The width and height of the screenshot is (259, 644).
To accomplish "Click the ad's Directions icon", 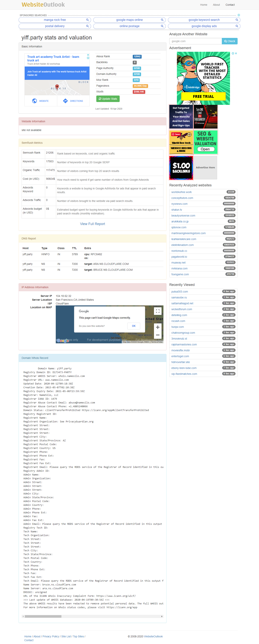I will click(65, 101).
